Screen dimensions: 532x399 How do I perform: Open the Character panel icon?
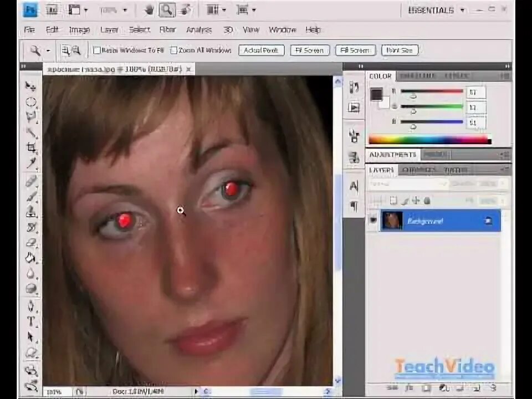[354, 186]
